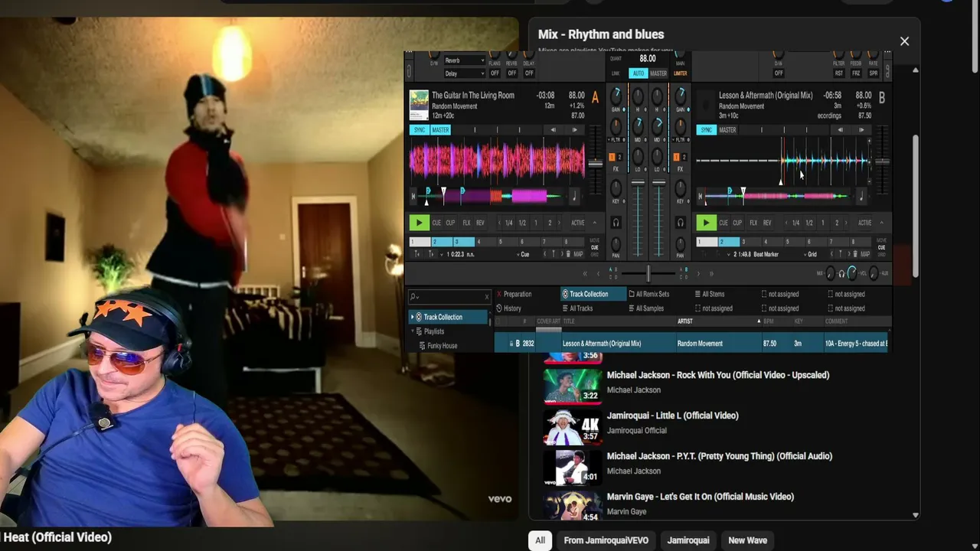Screen dimensions: 980x551
Task: Skip to start of deck A track
Action: pyautogui.click(x=413, y=197)
